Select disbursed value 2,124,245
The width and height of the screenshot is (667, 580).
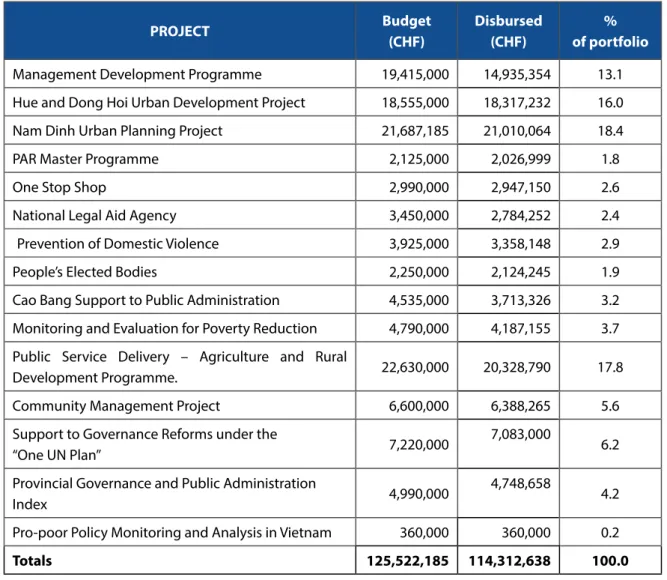(521, 272)
